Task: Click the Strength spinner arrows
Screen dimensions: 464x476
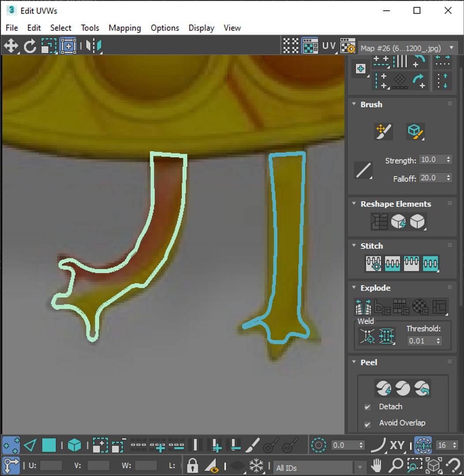Action: coord(449,160)
